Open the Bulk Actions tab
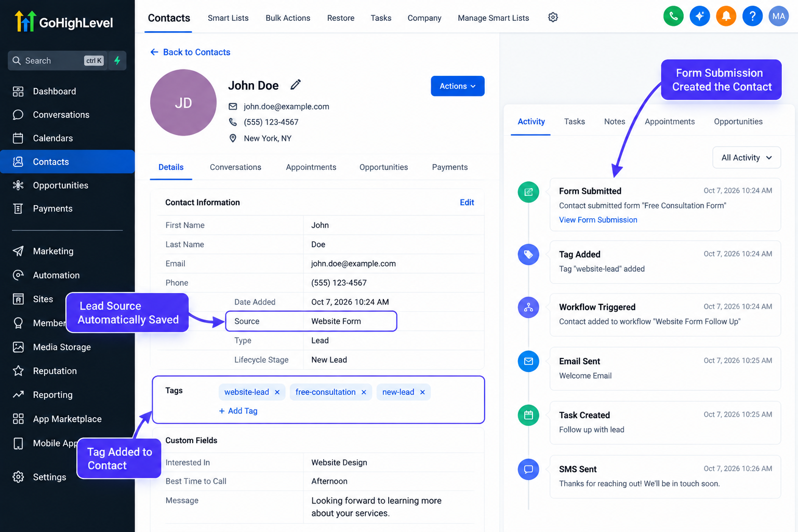The image size is (798, 532). click(288, 18)
